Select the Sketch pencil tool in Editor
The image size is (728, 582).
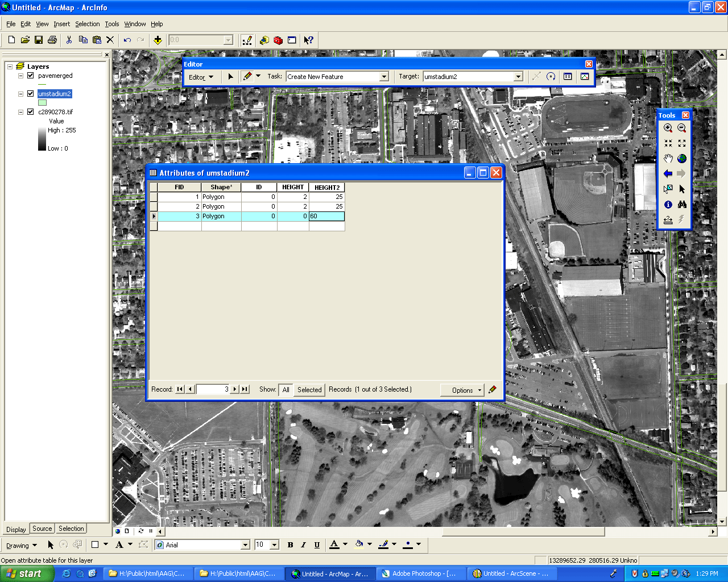coord(247,76)
